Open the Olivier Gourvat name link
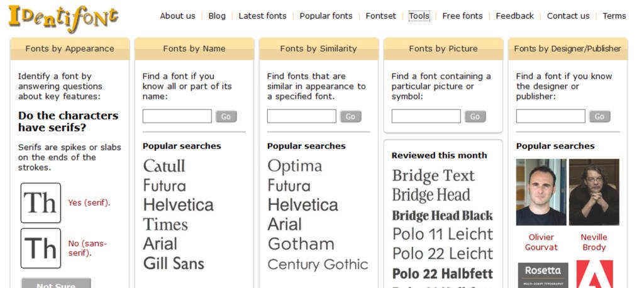The image size is (644, 288). tap(541, 242)
